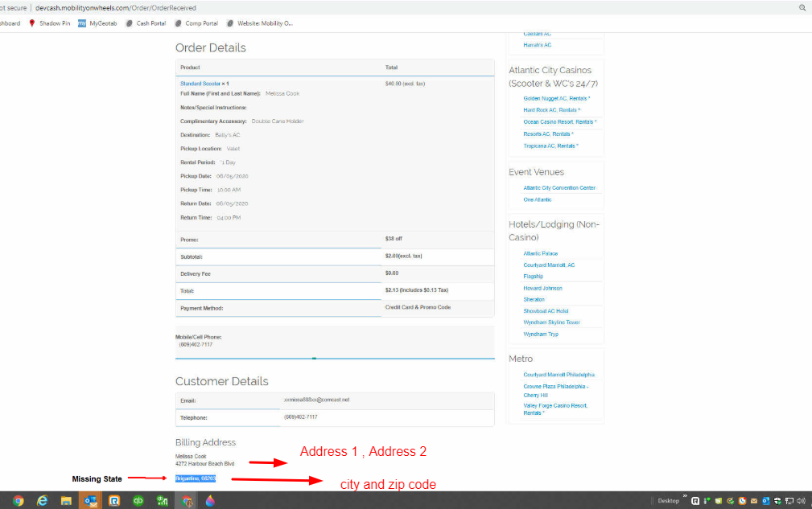Screen dimensions: 812x509
Task: Expand the Desktop toolbar chevron
Action: click(686, 496)
